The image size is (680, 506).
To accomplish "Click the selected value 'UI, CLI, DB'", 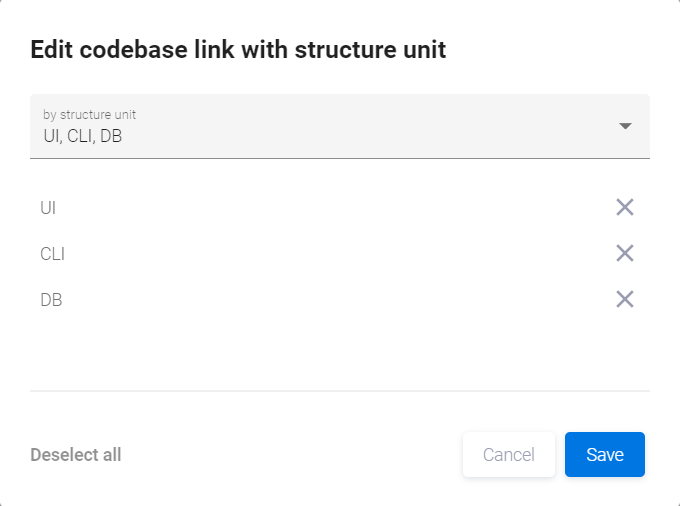I will pos(83,136).
